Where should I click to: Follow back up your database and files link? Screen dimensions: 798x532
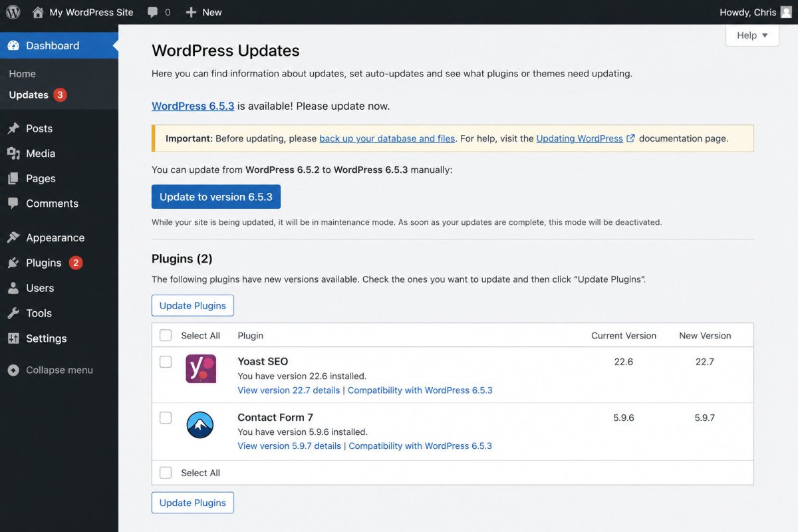click(387, 138)
